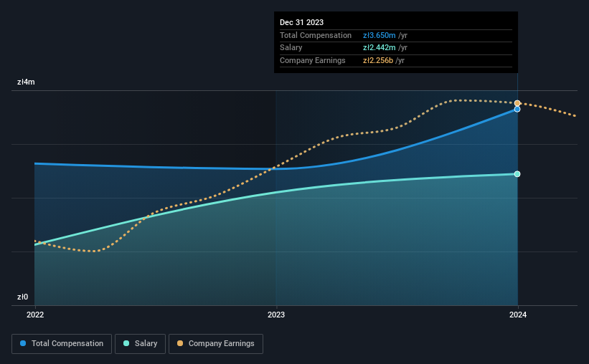This screenshot has width=589, height=364.
Task: Toggle the Company Earnings legend button
Action: [216, 344]
